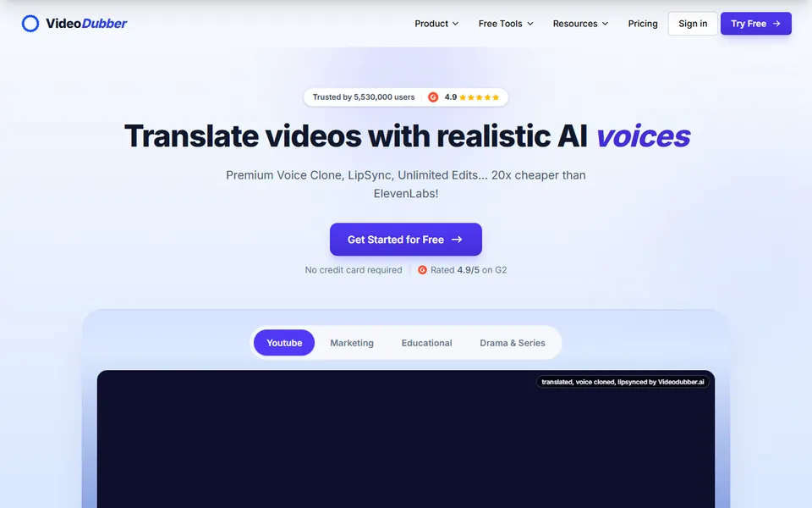This screenshot has height=508, width=812.
Task: Click the Try Free button
Action: [x=755, y=24]
